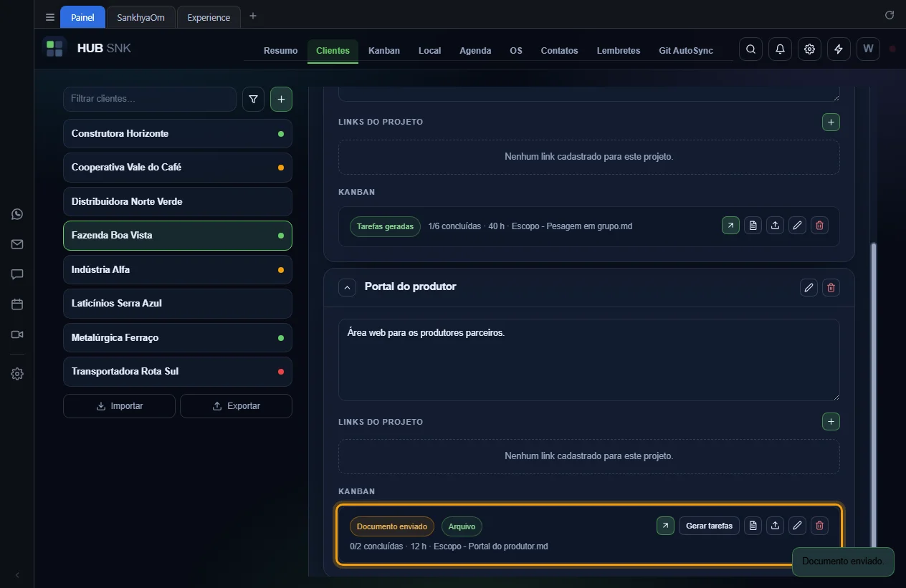This screenshot has height=588, width=906.
Task: Click the Exportar button
Action: click(236, 406)
